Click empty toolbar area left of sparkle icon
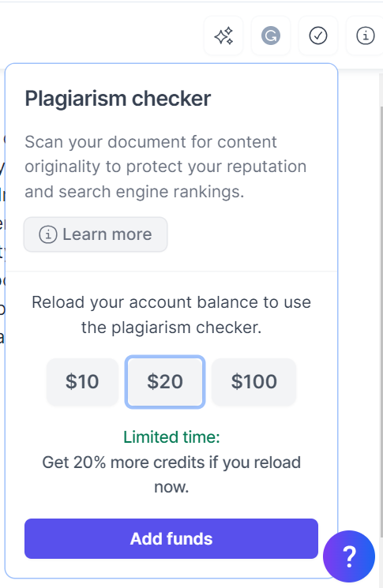The width and height of the screenshot is (383, 588). click(x=101, y=36)
